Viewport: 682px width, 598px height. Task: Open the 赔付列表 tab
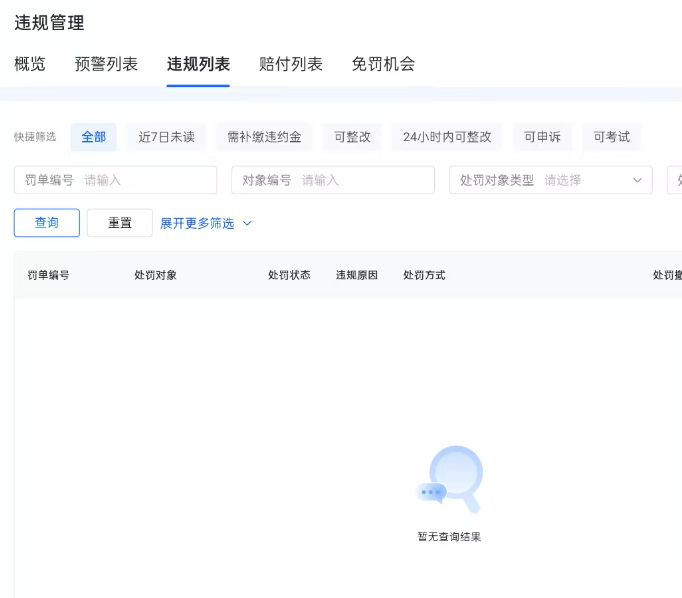click(291, 64)
